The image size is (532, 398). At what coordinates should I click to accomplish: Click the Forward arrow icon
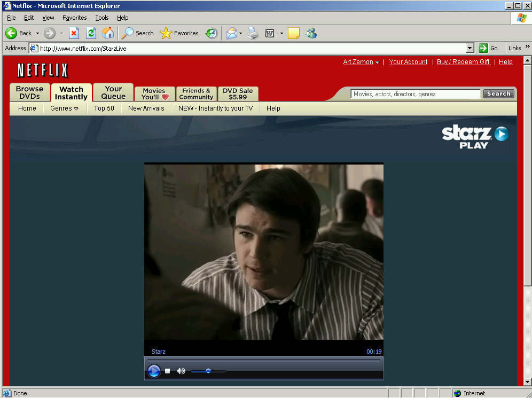coord(50,33)
